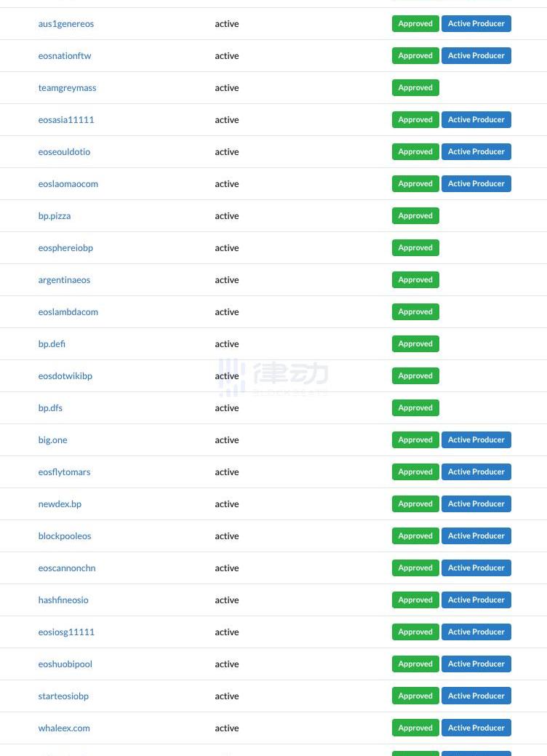This screenshot has height=756, width=547.
Task: Click Approved badge for eosdotwikibp
Action: pos(415,375)
